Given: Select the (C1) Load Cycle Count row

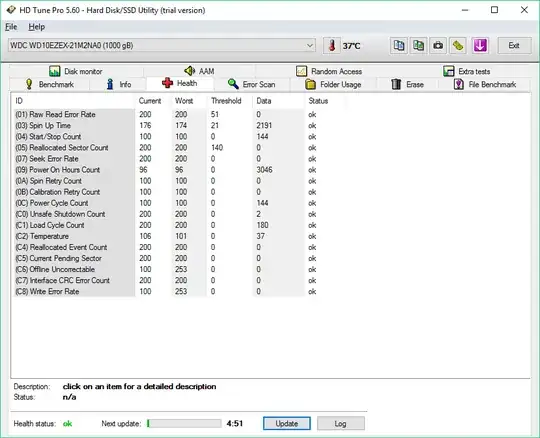Looking at the screenshot, I should coord(165,225).
